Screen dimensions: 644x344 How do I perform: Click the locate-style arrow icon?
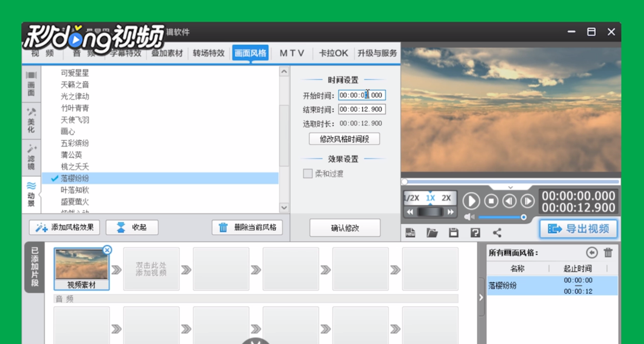pos(592,253)
